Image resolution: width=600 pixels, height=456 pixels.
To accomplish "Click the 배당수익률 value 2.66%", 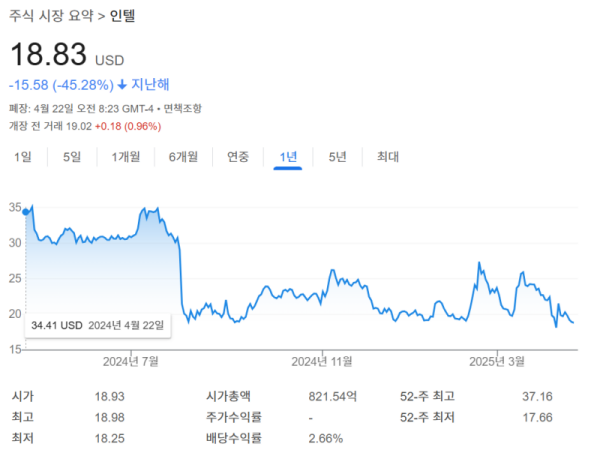I will click(326, 438).
